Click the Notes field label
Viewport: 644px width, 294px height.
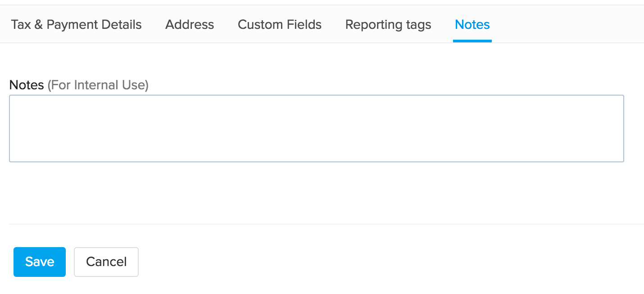(x=27, y=85)
